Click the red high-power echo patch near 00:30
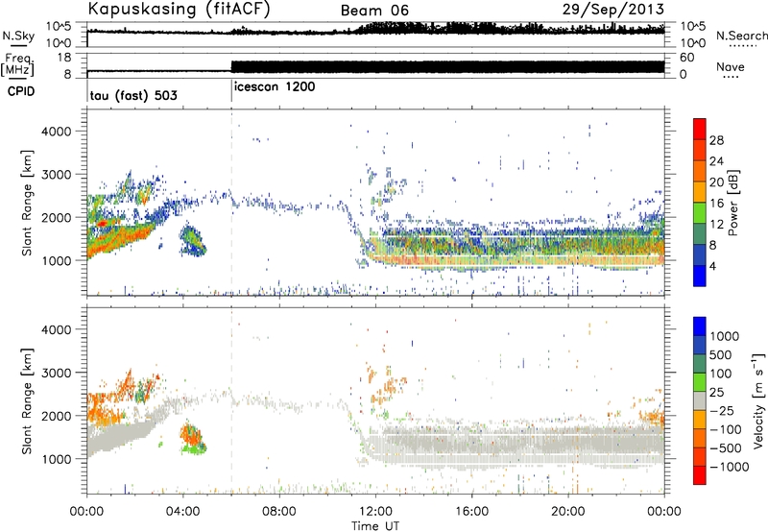768x532 pixels. click(103, 223)
